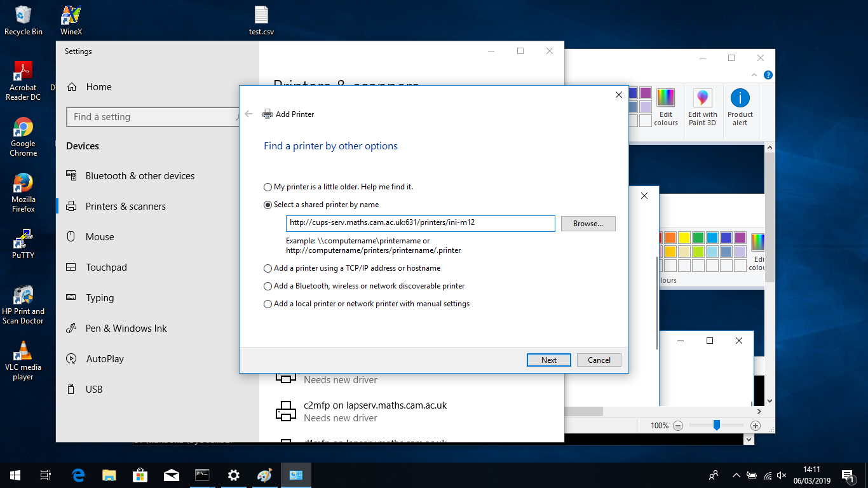Choose Add printer using TCP/IP address option
Viewport: 868px width, 488px height.
pyautogui.click(x=268, y=269)
